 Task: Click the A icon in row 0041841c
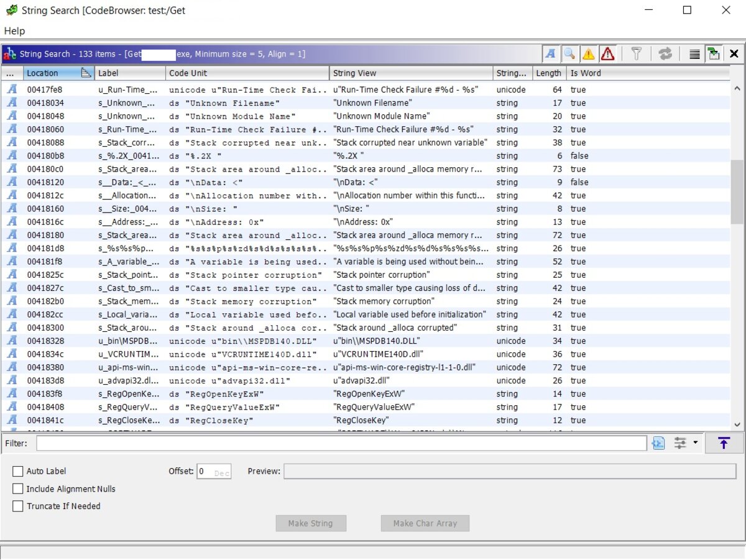pyautogui.click(x=12, y=420)
